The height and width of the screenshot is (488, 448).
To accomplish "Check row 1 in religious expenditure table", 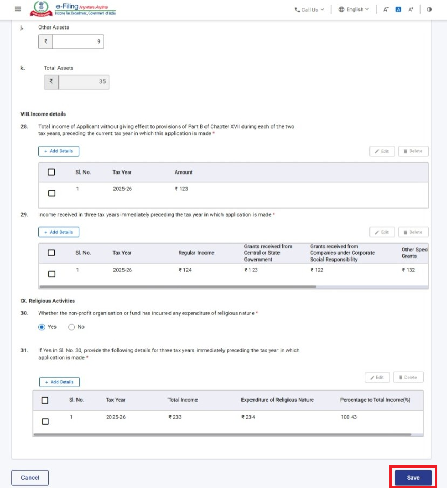I will coord(45,421).
